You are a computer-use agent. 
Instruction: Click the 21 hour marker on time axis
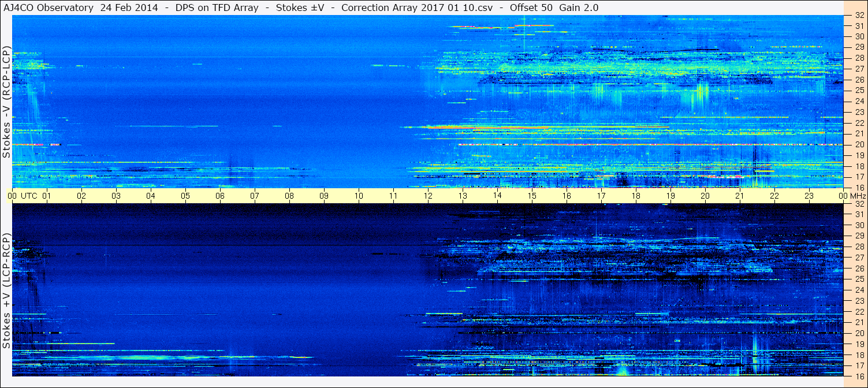[740, 196]
